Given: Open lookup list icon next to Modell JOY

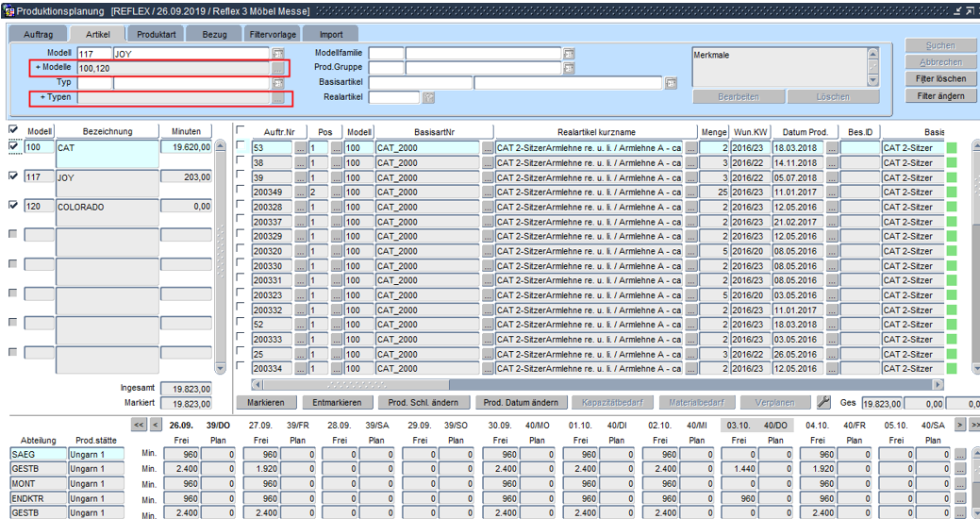Looking at the screenshot, I should [277, 54].
